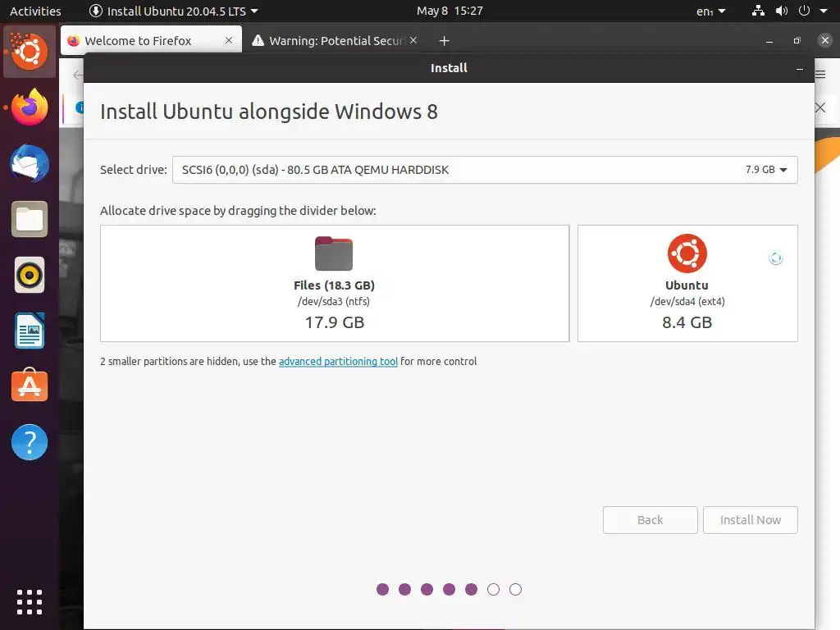Click the 8.4 GB size text
840x630 pixels.
pyautogui.click(x=687, y=322)
